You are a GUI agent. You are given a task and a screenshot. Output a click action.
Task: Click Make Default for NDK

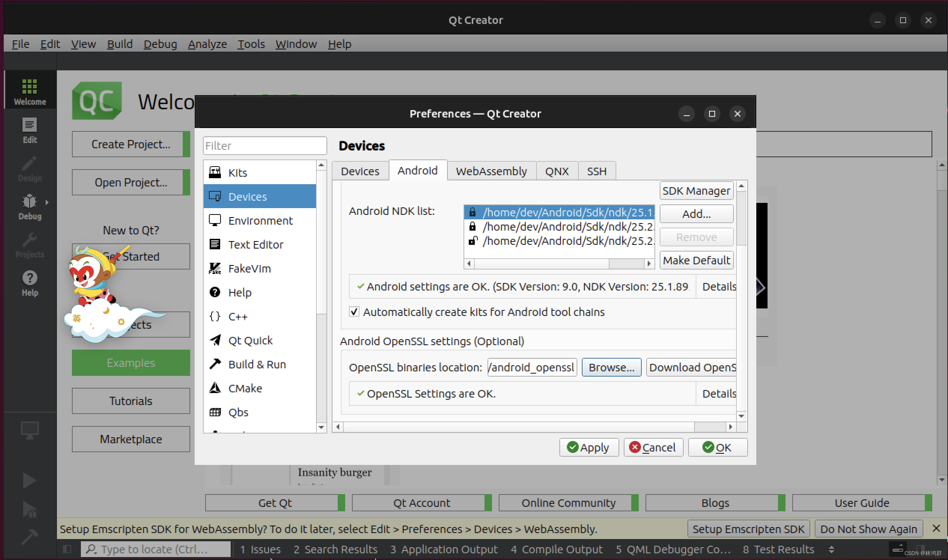(x=696, y=260)
